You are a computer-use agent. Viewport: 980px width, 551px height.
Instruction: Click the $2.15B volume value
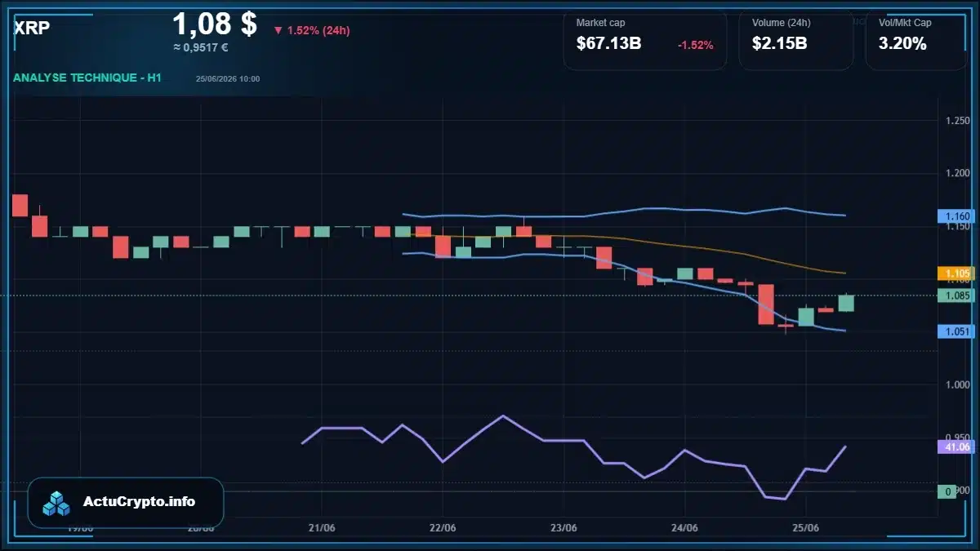point(780,44)
